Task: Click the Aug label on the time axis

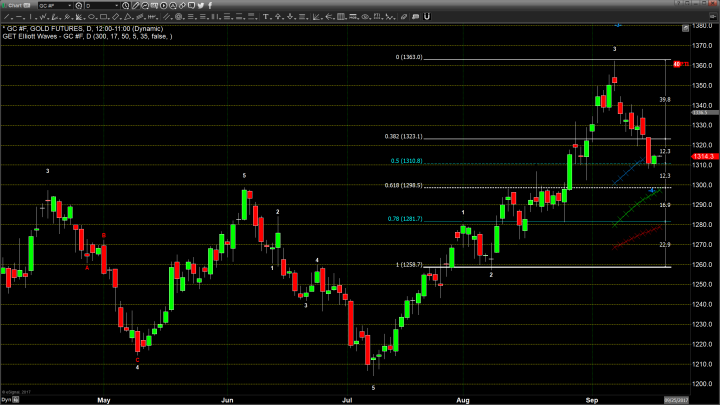Action: (462, 400)
